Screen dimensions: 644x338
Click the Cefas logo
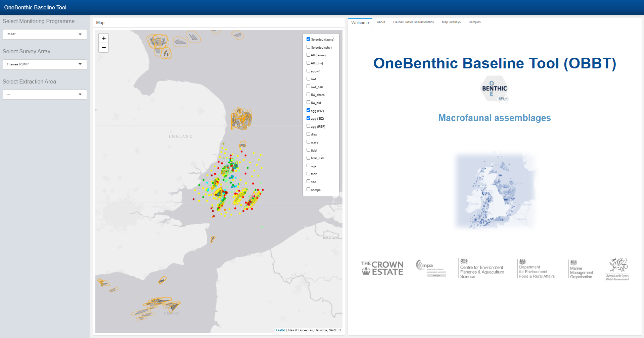pyautogui.click(x=481, y=269)
